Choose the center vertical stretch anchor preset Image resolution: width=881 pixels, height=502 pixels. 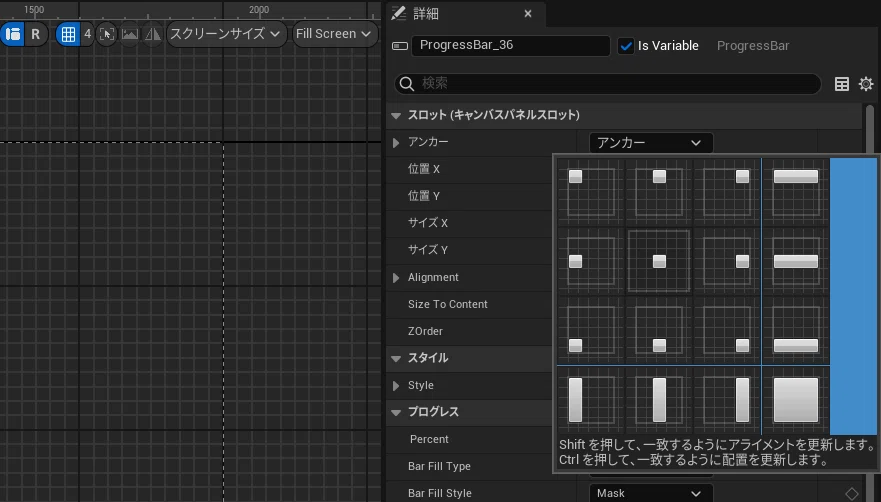659,400
